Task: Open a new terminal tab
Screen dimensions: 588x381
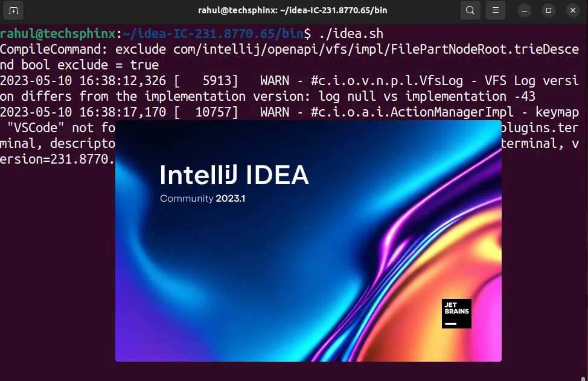Action: pos(13,10)
